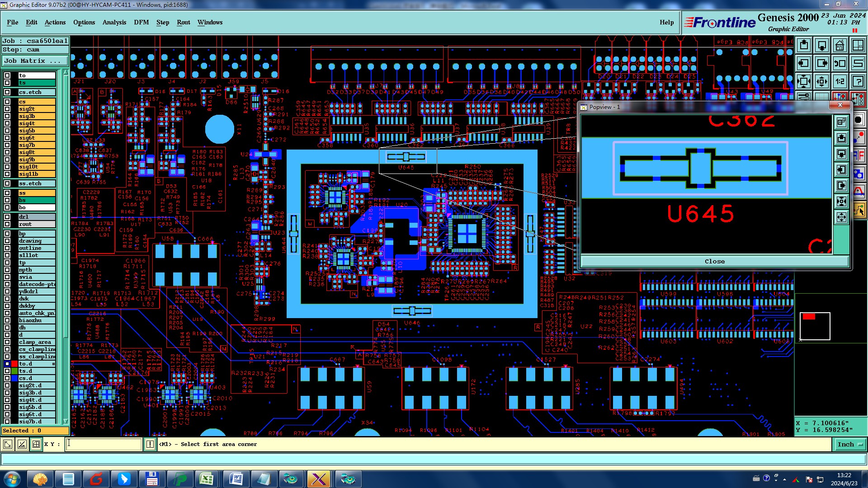
Task: Click the red color swatch of to.d layer
Action: click(14, 364)
